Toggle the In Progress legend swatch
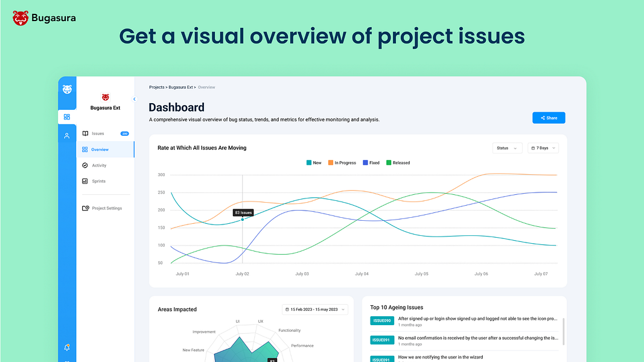This screenshot has height=362, width=644. tap(331, 162)
